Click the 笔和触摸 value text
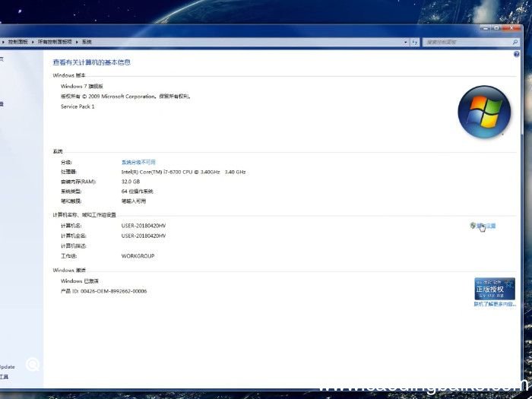Screen dimensions: 532x399 [134, 201]
